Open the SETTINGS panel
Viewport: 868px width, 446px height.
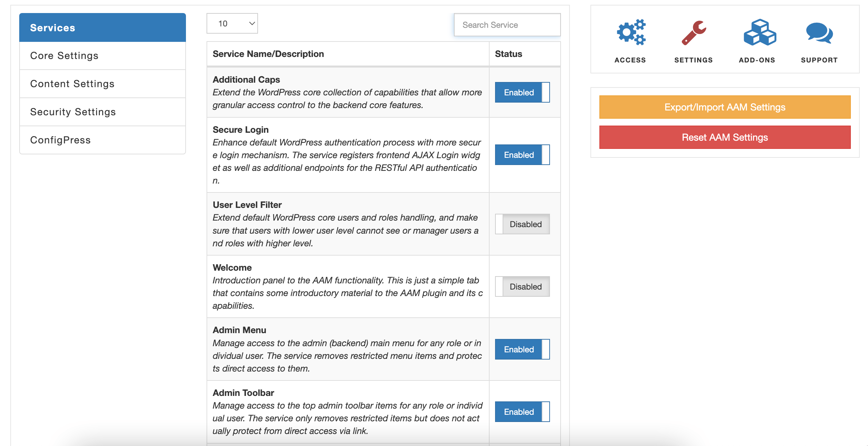click(x=693, y=40)
